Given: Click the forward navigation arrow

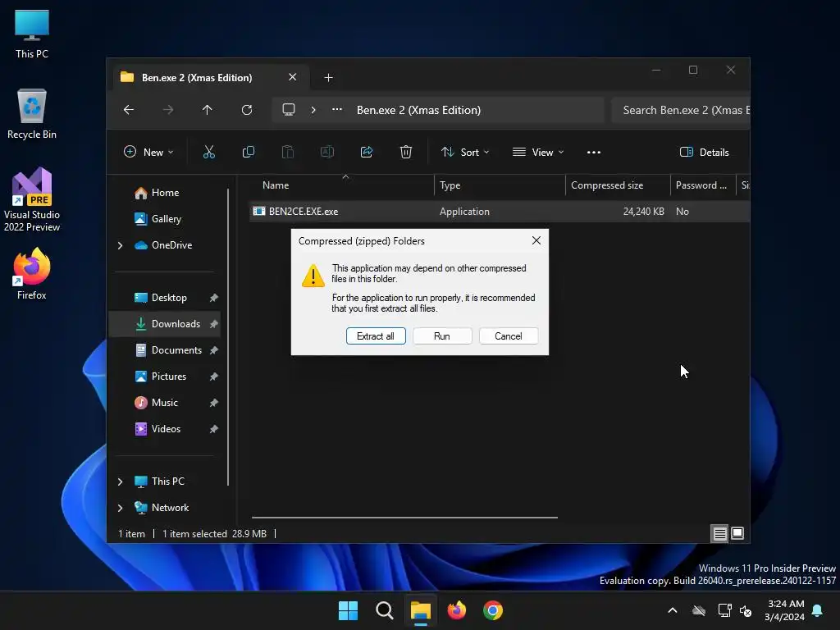Looking at the screenshot, I should tap(168, 110).
